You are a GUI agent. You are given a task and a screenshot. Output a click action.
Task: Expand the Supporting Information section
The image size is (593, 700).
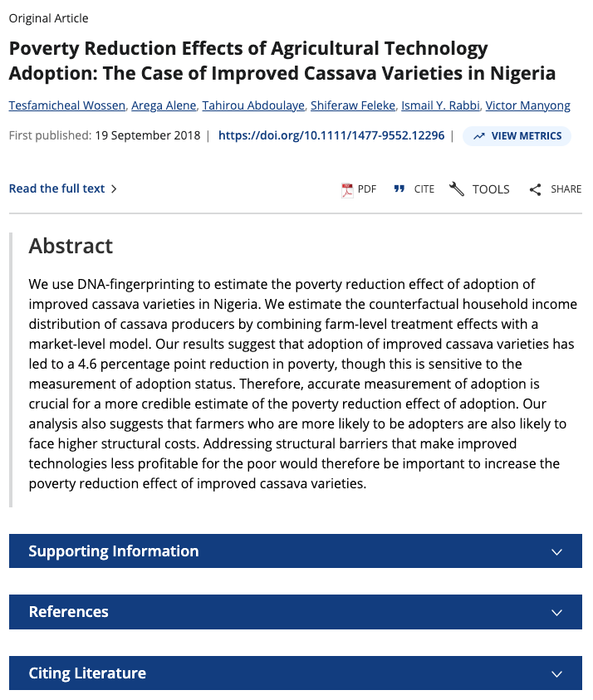click(x=296, y=551)
